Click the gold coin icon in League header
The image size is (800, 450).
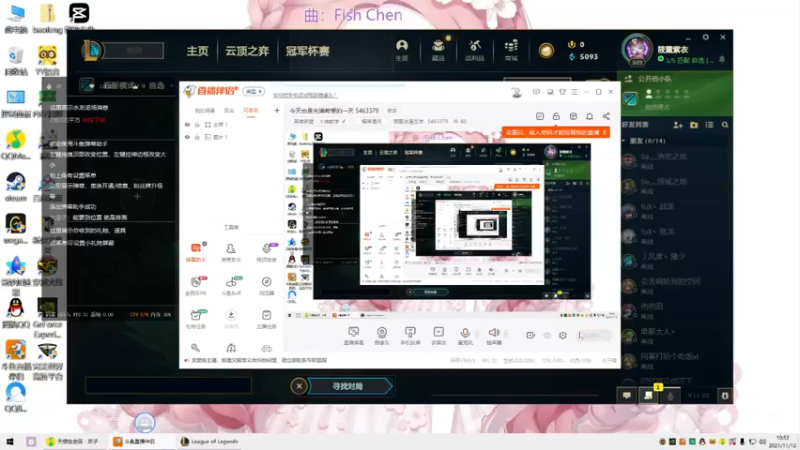546,51
